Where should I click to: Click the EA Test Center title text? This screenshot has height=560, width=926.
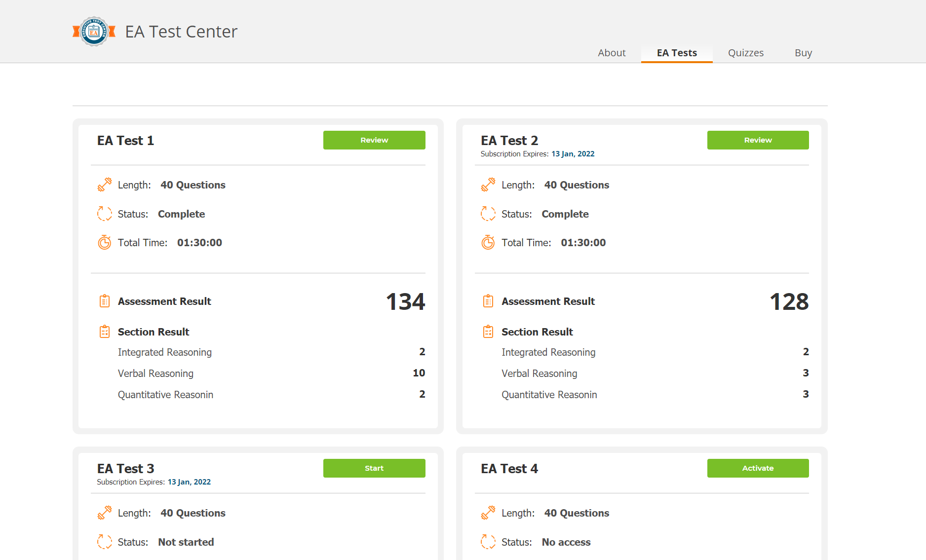pyautogui.click(x=181, y=32)
